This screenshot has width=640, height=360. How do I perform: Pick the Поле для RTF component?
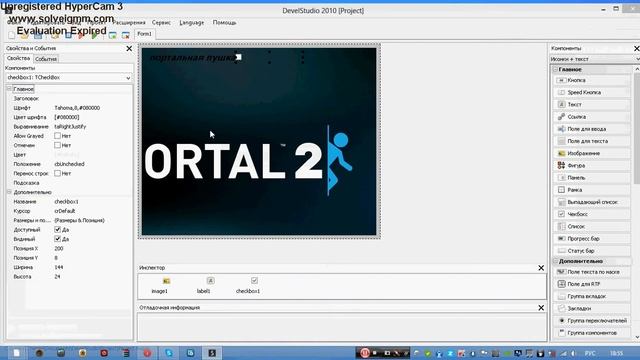[x=591, y=284]
